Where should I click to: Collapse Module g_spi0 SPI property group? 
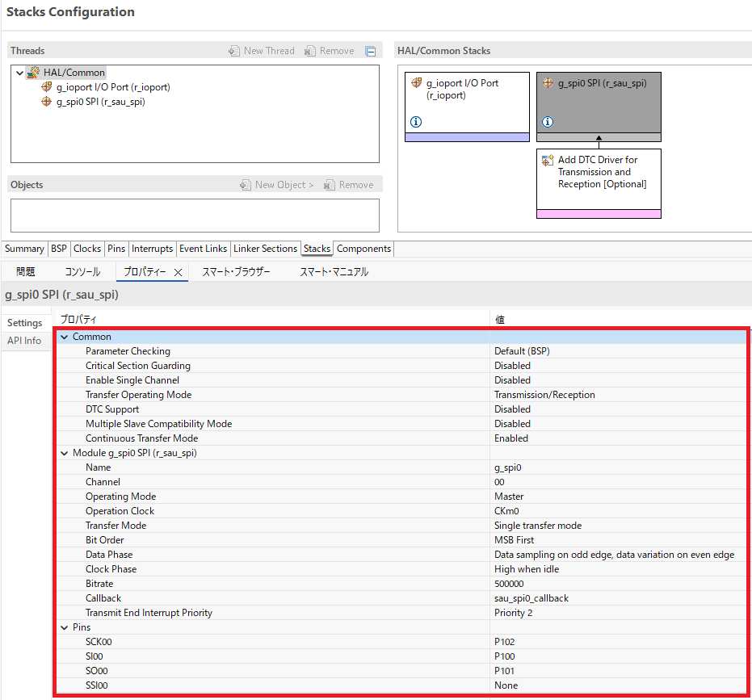pos(65,453)
